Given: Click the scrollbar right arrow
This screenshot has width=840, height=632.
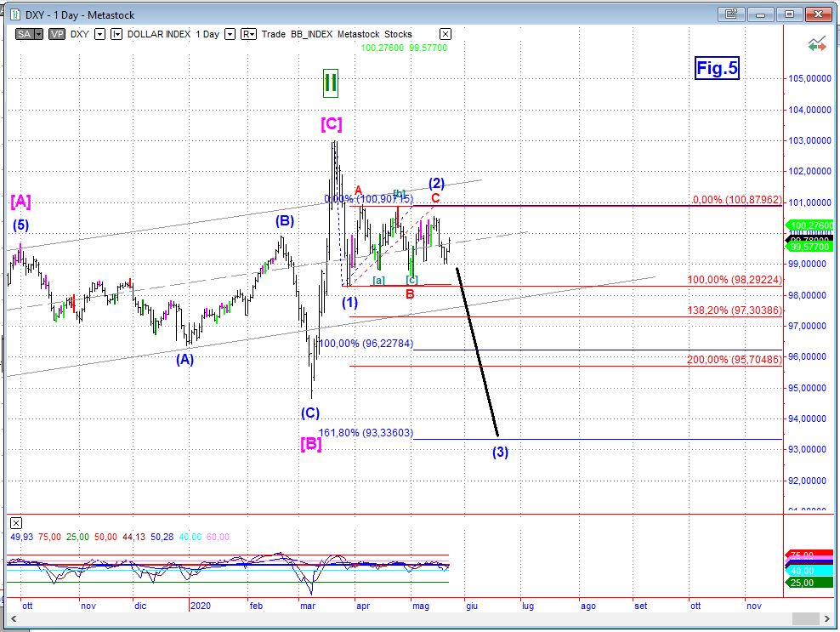Looking at the screenshot, I should pyautogui.click(x=827, y=618).
